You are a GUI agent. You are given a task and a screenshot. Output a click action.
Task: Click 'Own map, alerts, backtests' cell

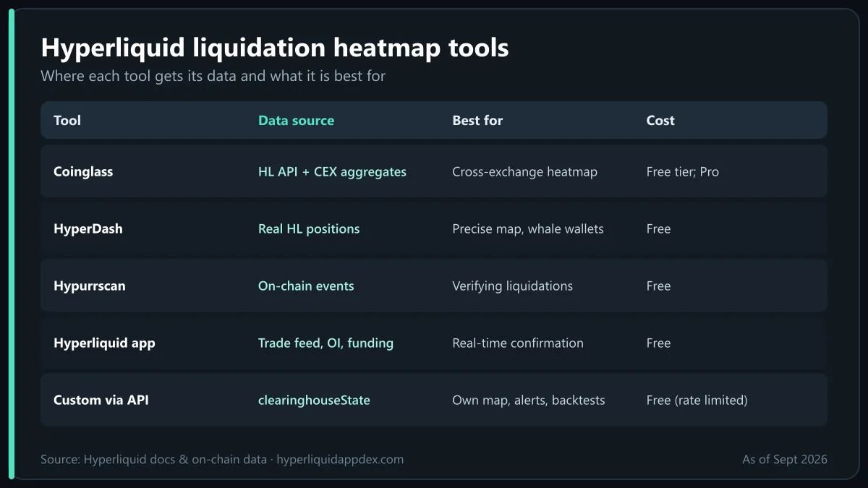pyautogui.click(x=529, y=401)
